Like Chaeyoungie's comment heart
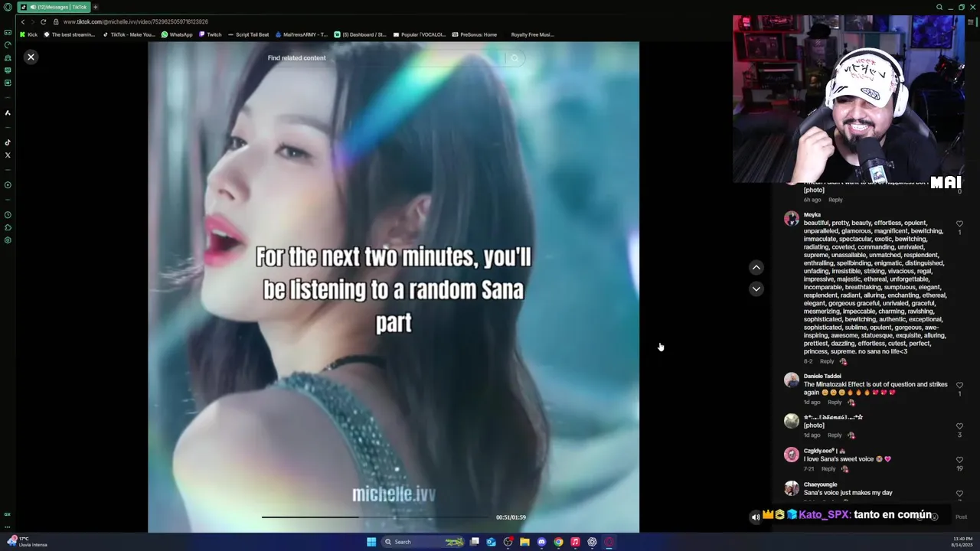Screen dimensions: 980x551 coord(959,494)
